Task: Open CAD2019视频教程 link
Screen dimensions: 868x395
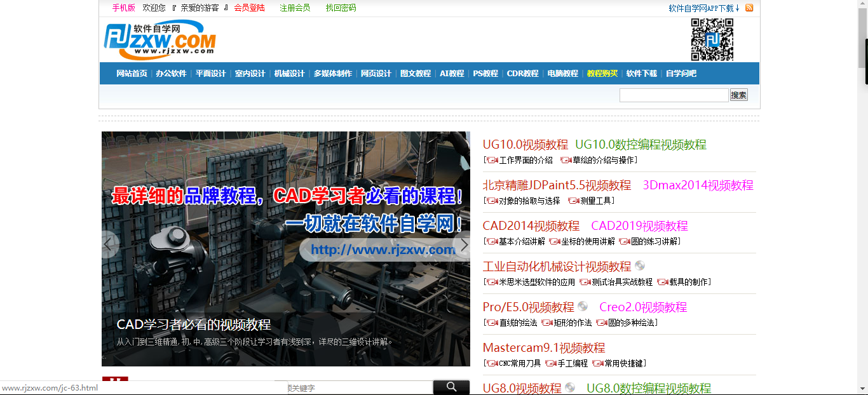Action: (639, 226)
